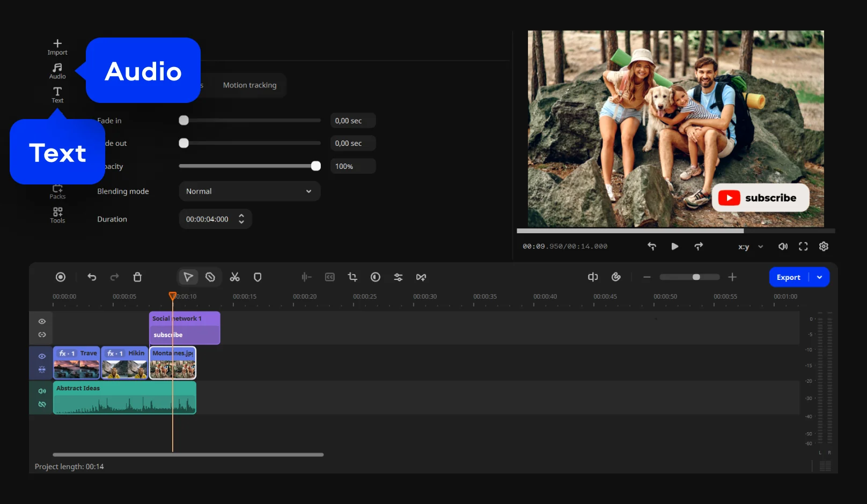Adjust the Opacity slider handle
The width and height of the screenshot is (867, 504).
click(316, 166)
